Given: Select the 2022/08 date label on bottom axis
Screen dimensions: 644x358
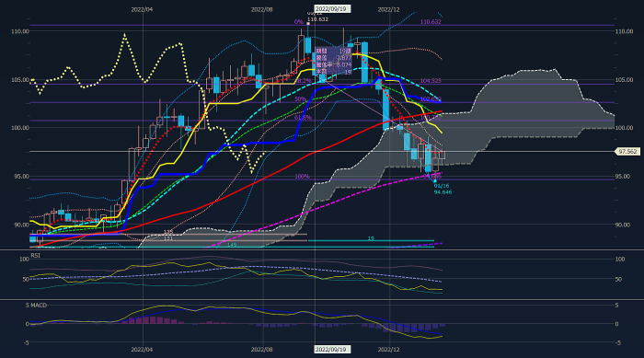Looking at the screenshot, I should point(261,350).
